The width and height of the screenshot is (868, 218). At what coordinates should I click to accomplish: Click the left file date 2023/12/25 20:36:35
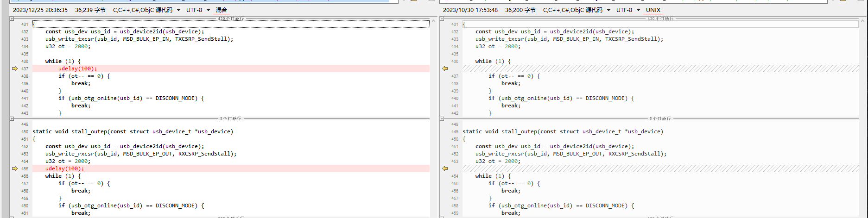tap(40, 10)
